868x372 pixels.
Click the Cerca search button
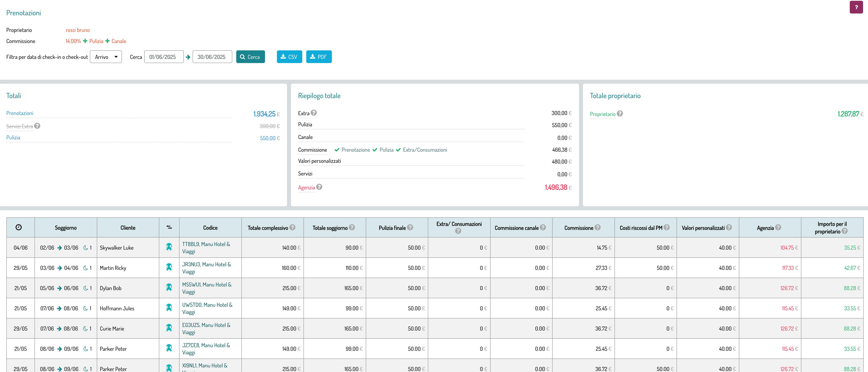250,57
